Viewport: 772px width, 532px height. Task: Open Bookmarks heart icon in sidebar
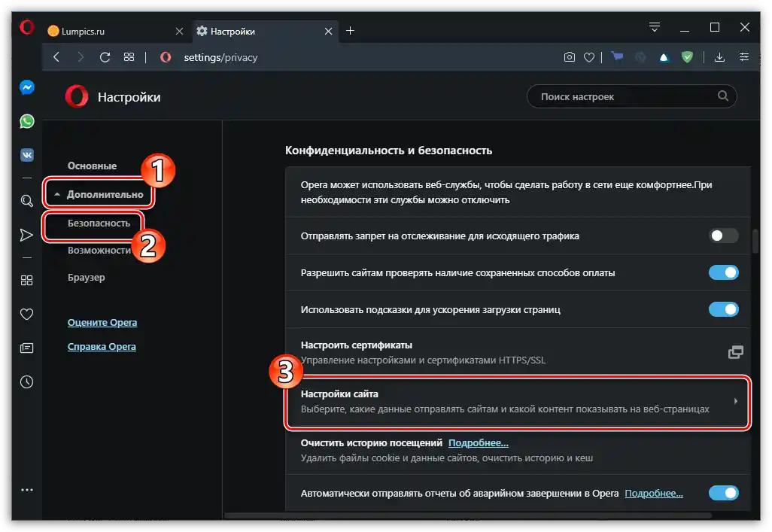pos(26,314)
